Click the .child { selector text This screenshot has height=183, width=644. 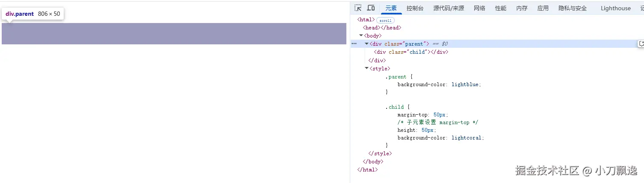point(397,107)
